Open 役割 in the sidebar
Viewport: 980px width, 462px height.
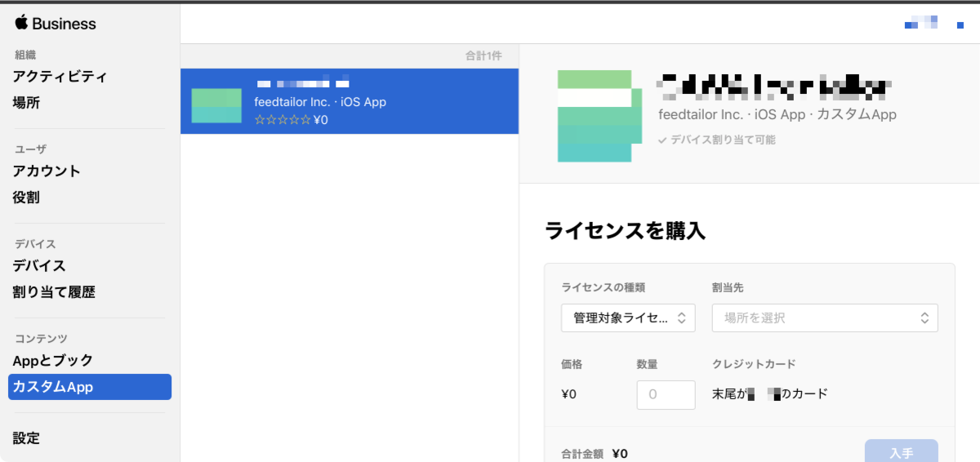point(26,198)
